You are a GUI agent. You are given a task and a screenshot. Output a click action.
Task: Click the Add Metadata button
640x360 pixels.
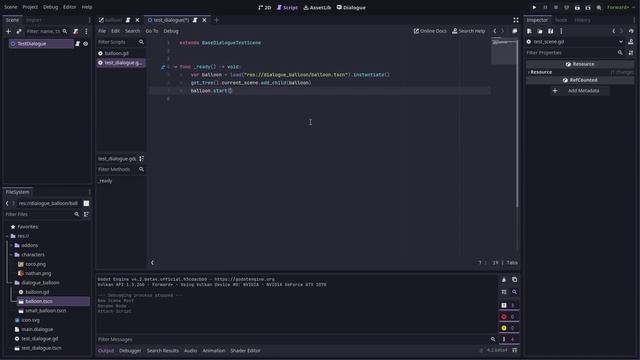coord(580,91)
